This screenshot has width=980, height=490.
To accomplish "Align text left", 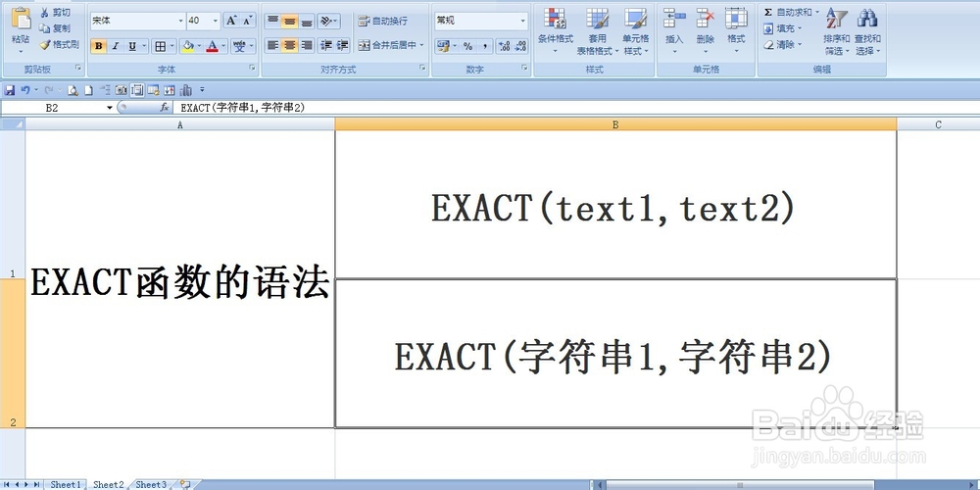I will tap(272, 45).
